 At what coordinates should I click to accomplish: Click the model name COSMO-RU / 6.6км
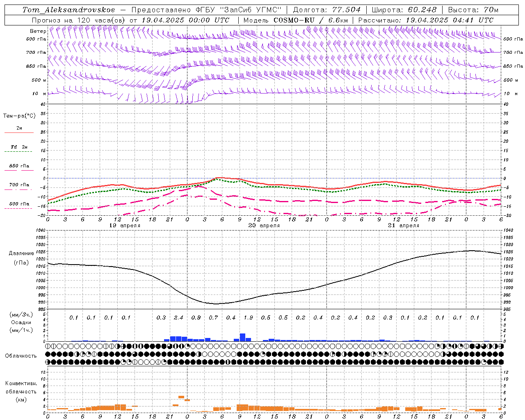click(x=311, y=20)
